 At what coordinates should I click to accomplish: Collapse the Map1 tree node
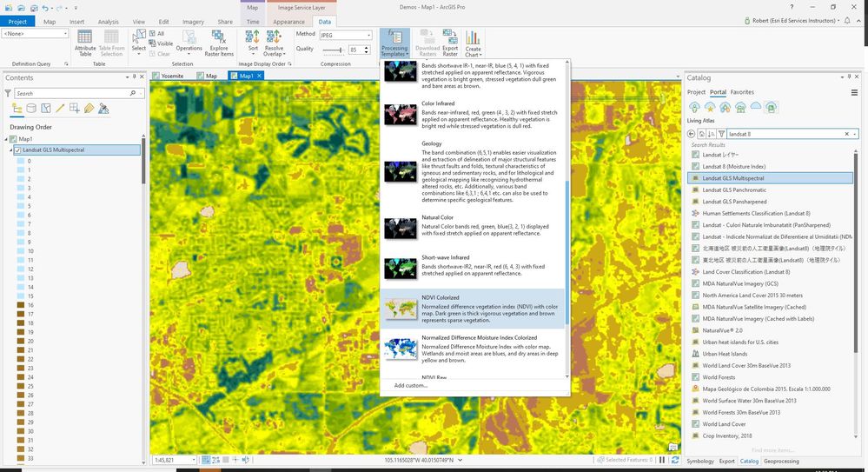click(7, 139)
